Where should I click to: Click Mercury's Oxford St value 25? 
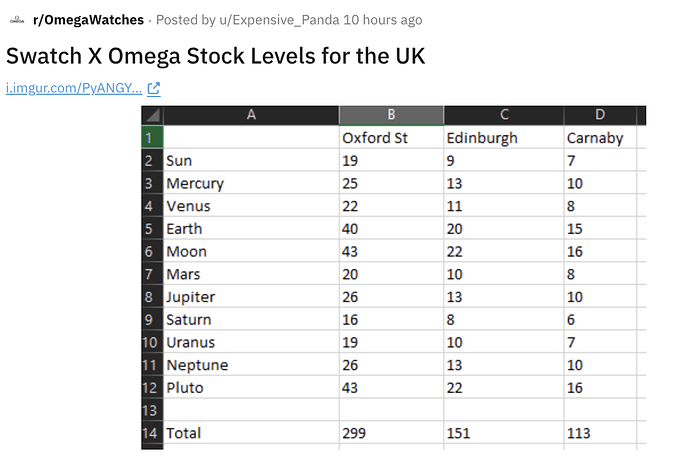click(391, 183)
